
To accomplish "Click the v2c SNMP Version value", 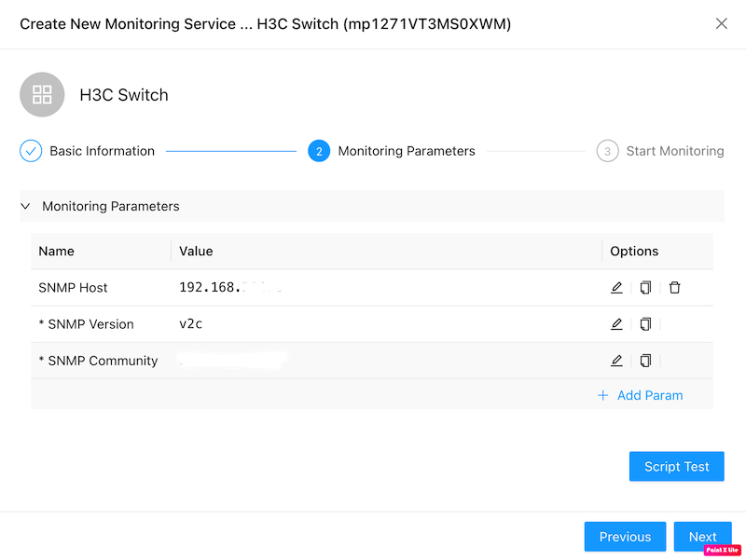I will (x=191, y=324).
